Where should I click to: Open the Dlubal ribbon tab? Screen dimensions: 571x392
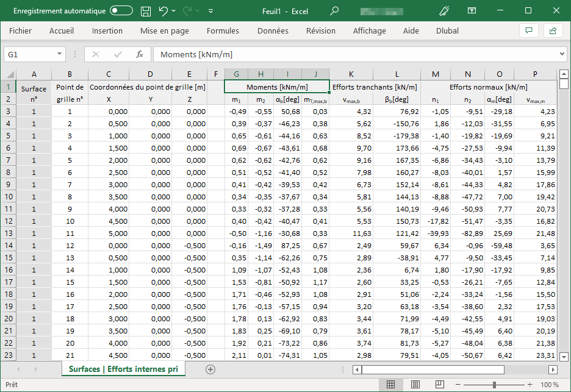pyautogui.click(x=447, y=30)
